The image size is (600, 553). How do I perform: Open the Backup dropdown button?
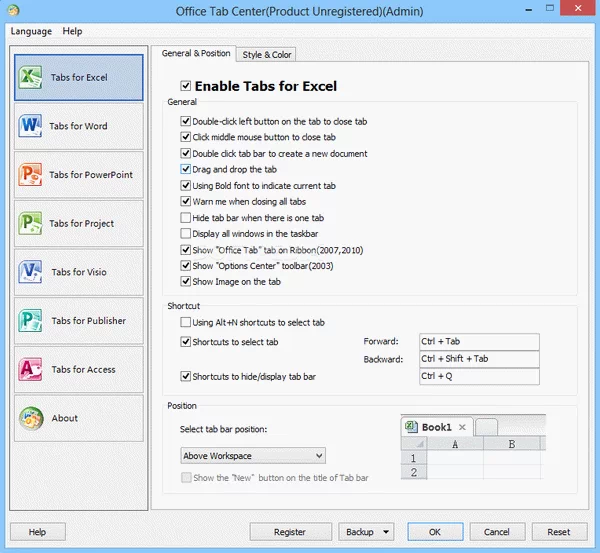387,532
